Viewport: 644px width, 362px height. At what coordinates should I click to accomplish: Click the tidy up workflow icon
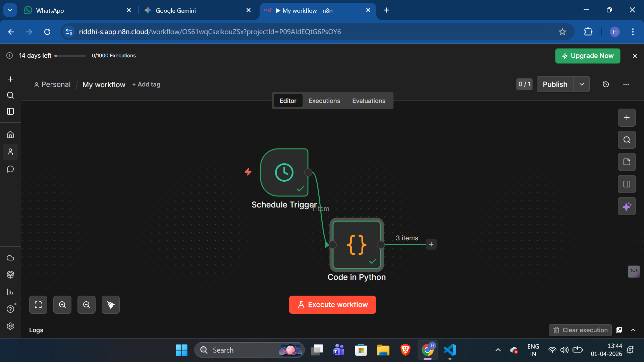coord(110,305)
